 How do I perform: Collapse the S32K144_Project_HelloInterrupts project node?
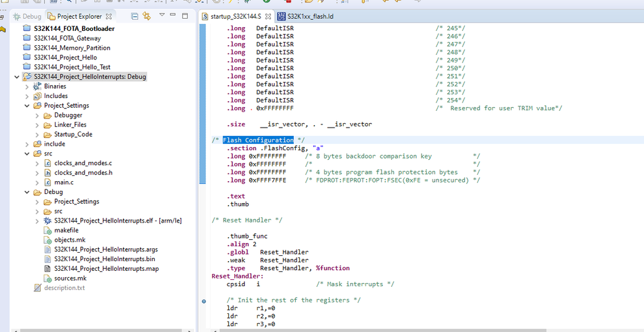(16, 77)
